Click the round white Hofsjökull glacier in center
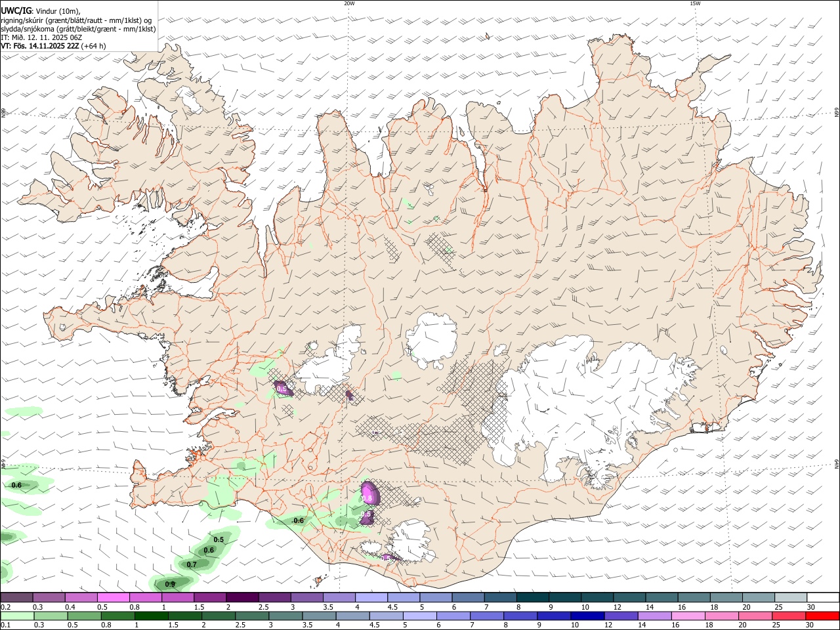This screenshot has width=840, height=630. coord(432,340)
